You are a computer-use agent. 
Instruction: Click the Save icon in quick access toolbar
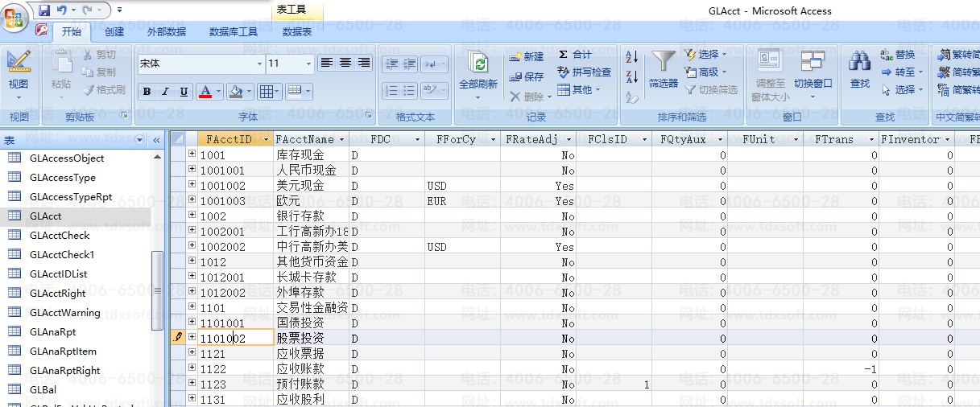43,10
